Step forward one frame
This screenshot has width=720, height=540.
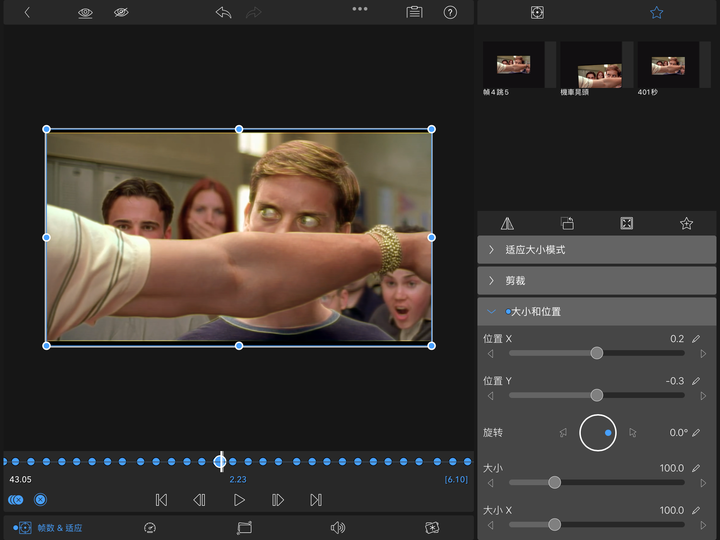tap(278, 500)
